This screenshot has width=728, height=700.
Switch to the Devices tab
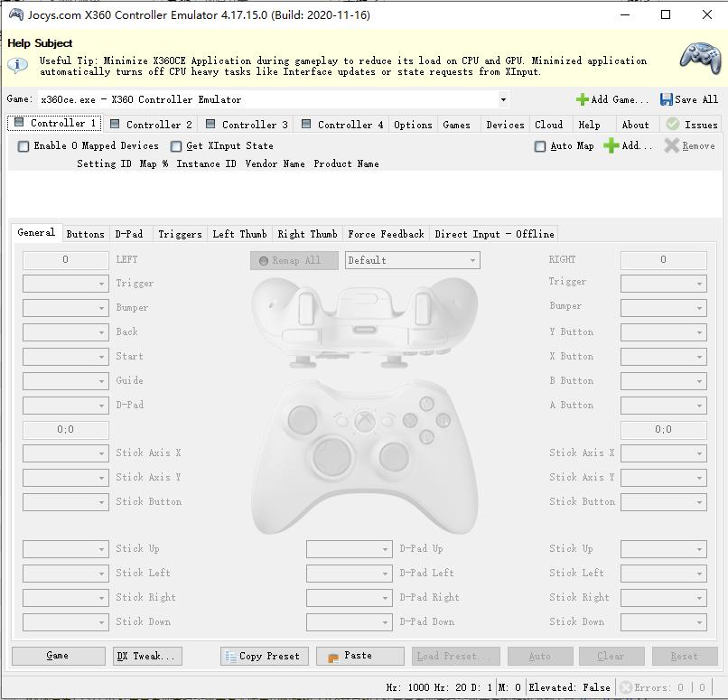[x=505, y=125]
